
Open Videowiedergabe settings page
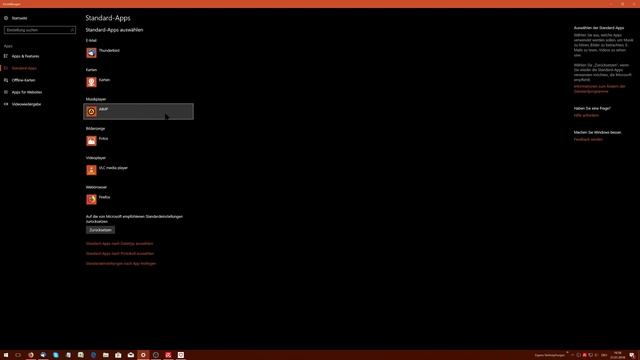[26, 104]
